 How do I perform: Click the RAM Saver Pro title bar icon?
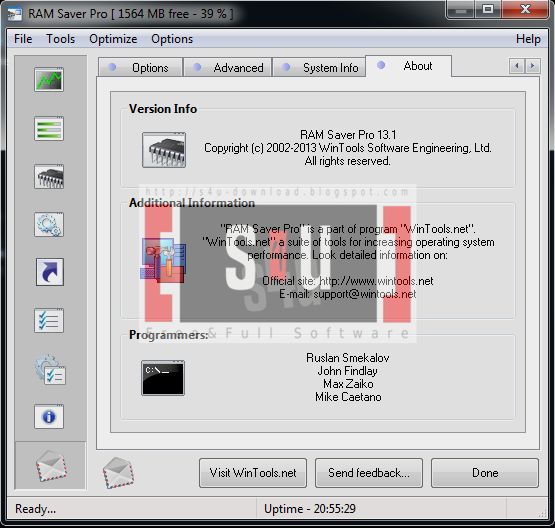pyautogui.click(x=15, y=14)
